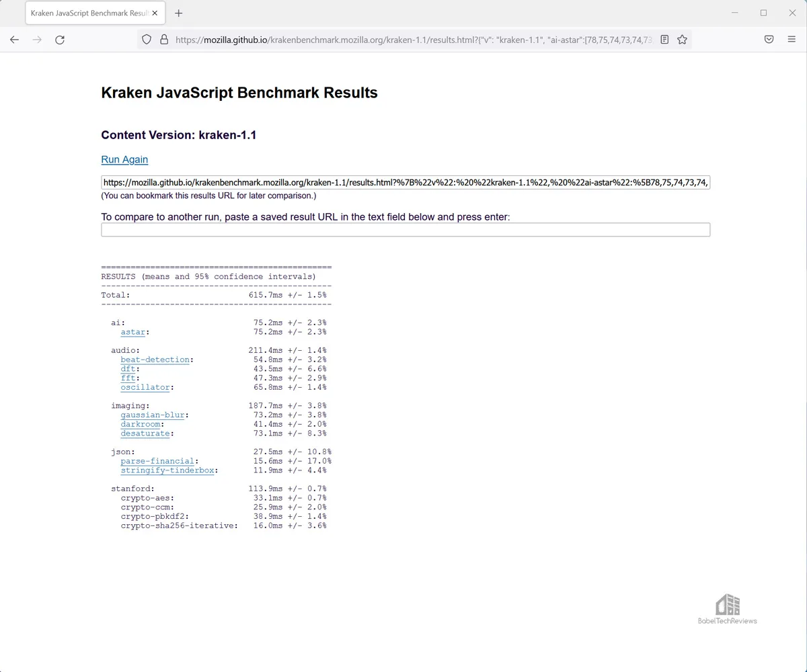
Task: Maximize the Firefox window
Action: tap(763, 13)
